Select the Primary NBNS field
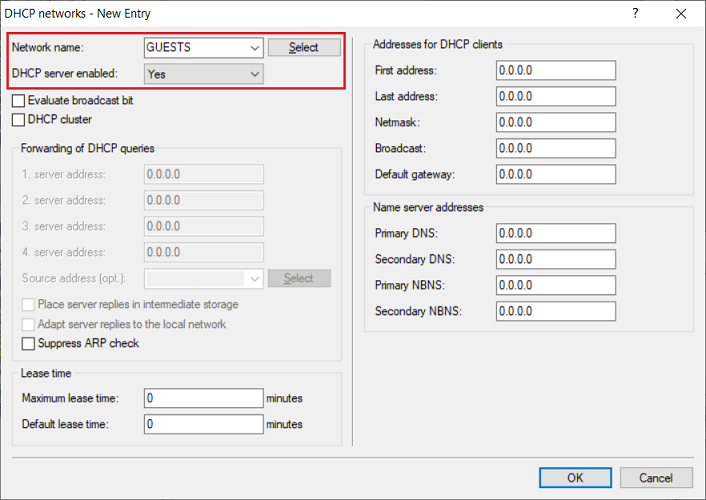The image size is (706, 500). [x=555, y=285]
